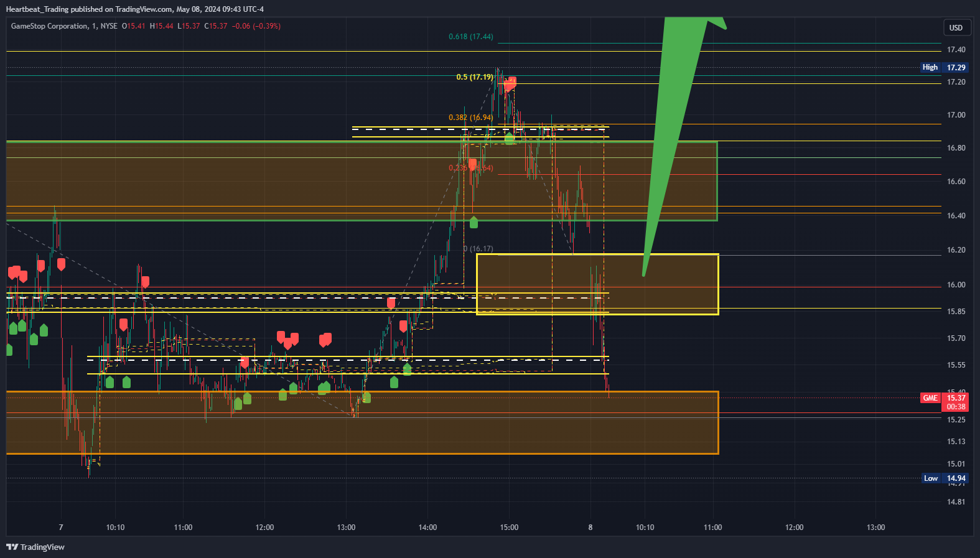Click the 15:00 time axis label

click(509, 528)
